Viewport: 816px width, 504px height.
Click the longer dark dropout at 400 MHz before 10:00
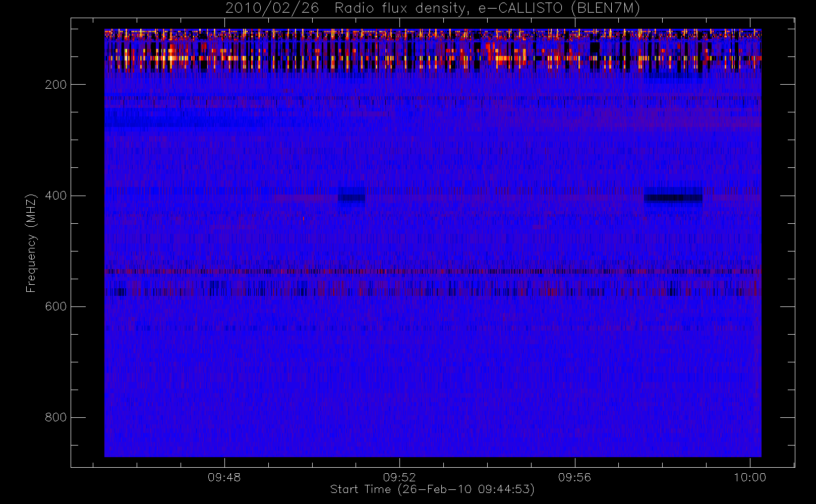tap(673, 198)
